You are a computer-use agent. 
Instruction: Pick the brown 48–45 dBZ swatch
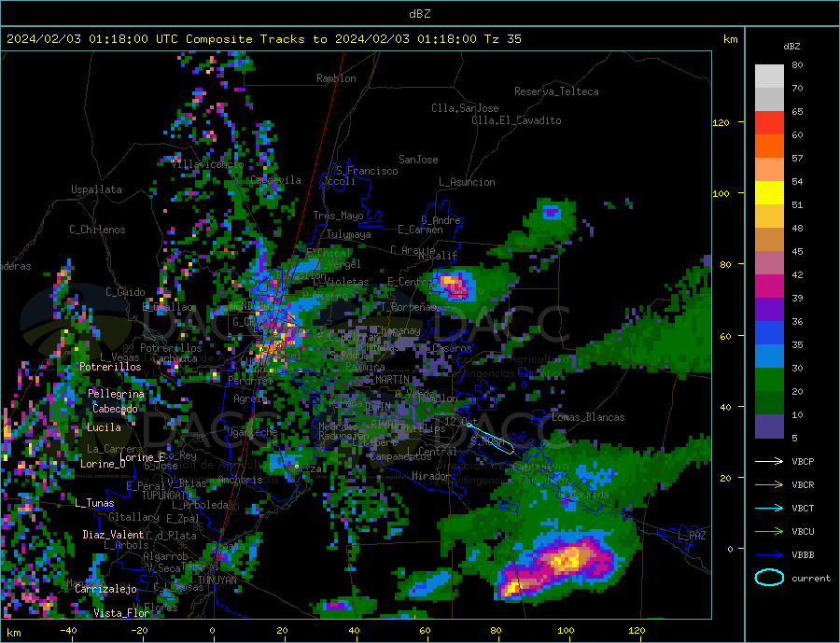click(769, 240)
